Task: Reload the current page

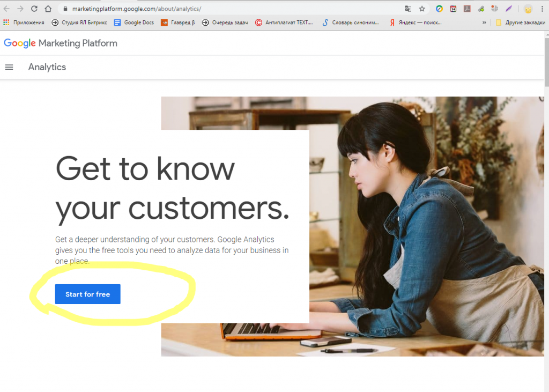Action: [x=34, y=9]
